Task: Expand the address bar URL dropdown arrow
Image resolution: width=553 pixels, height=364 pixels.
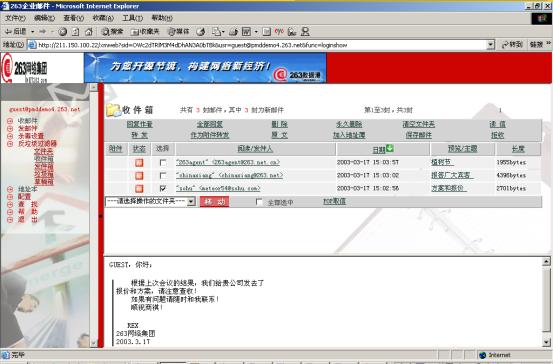Action: [x=491, y=45]
